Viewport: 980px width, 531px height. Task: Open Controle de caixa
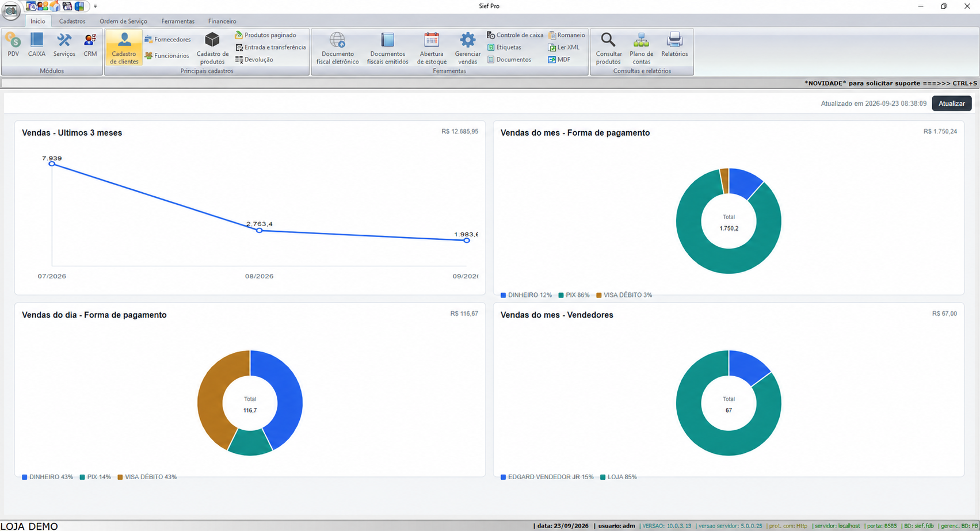[x=515, y=35]
